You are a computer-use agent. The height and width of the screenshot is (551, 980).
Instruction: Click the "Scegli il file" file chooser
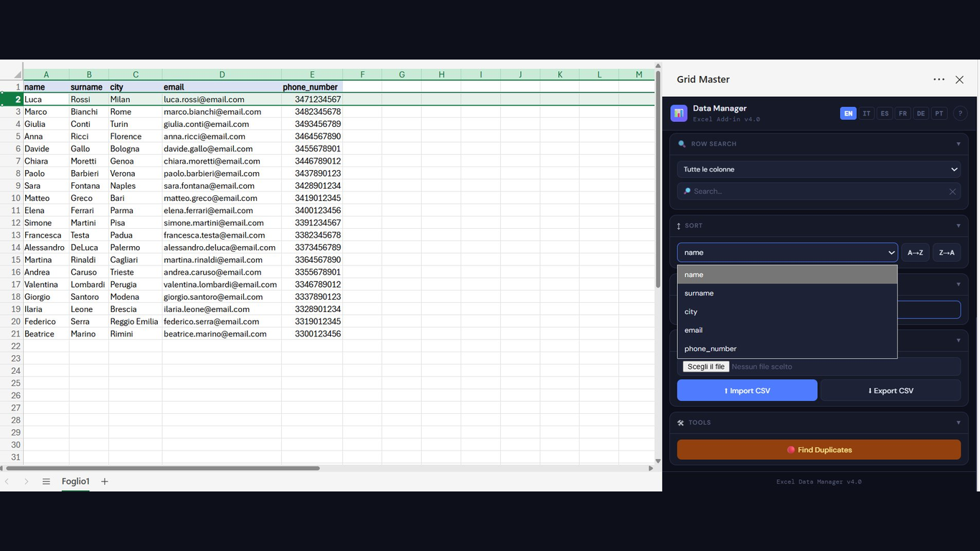705,366
